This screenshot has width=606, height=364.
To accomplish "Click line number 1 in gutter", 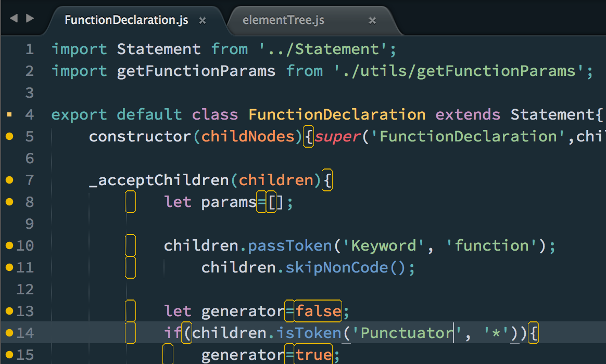I will [x=30, y=49].
